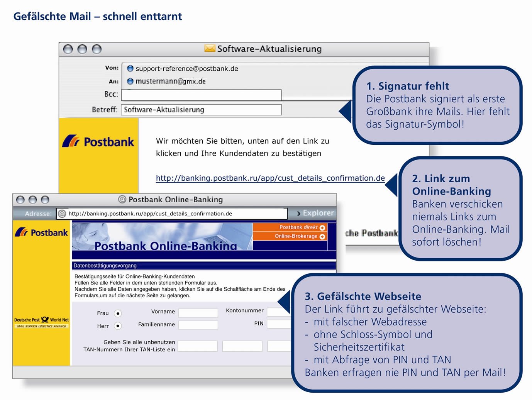The width and height of the screenshot is (532, 400).
Task: Click the @ icon in the address field
Action: click(62, 214)
